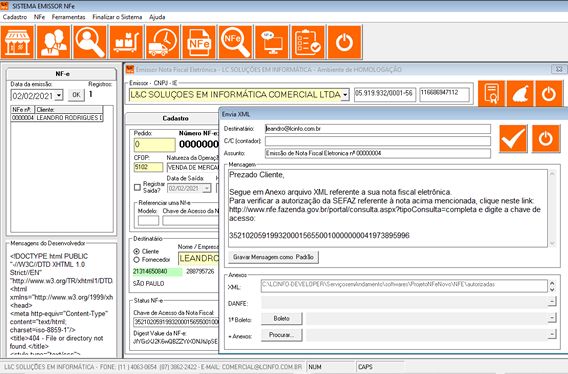This screenshot has width=568, height=374.
Task: Toggle the Registrar Saída checkbox
Action: [137, 187]
